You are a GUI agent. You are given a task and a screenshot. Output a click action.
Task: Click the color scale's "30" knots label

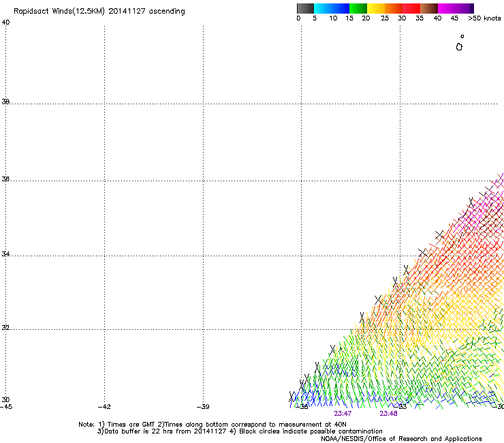click(402, 18)
